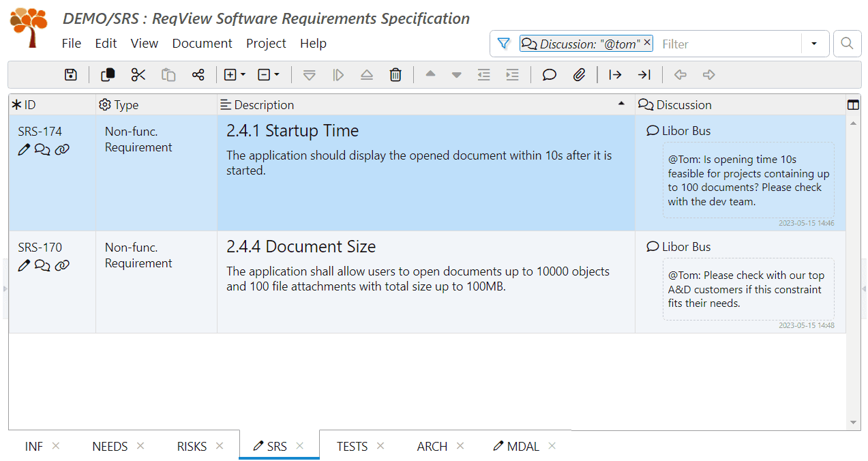The image size is (868, 461).
Task: Click the bar-arrow right toolbar icon
Action: point(615,75)
